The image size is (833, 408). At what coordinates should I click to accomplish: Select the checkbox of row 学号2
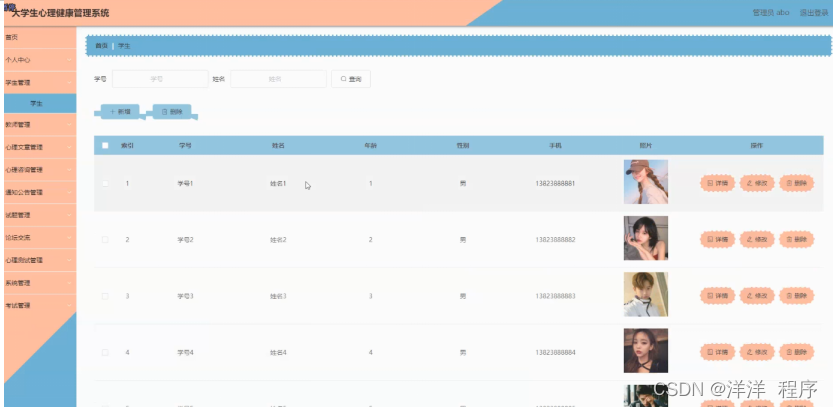105,240
